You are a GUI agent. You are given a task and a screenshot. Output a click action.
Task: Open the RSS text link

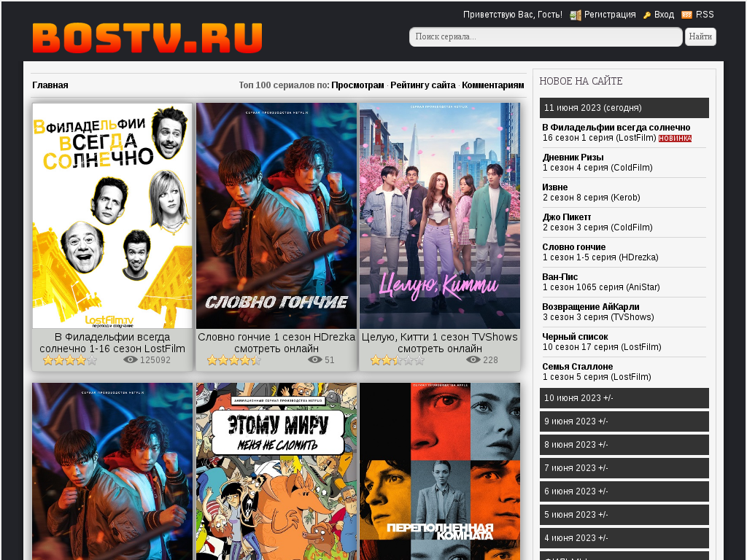click(705, 15)
